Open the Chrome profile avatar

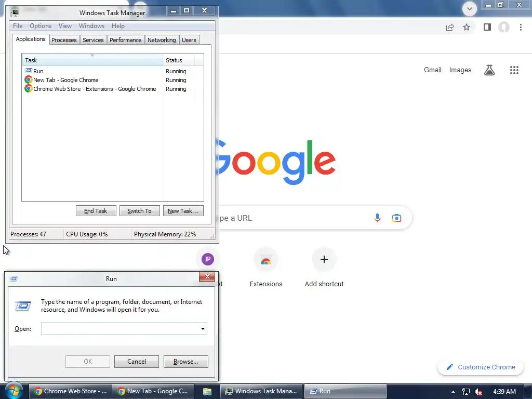[504, 27]
